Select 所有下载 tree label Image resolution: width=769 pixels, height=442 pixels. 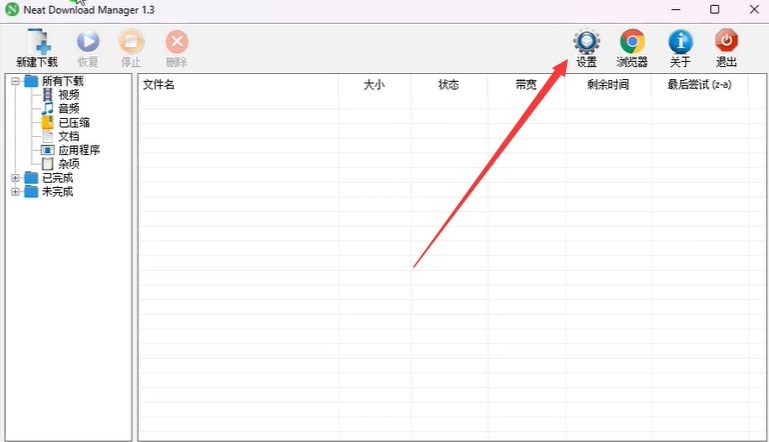(x=63, y=81)
